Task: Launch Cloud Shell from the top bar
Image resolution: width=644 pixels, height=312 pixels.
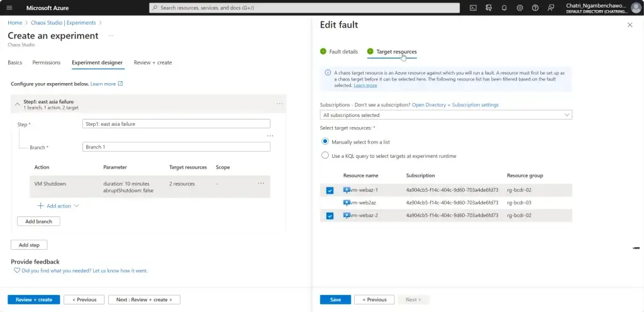Action: (x=473, y=8)
